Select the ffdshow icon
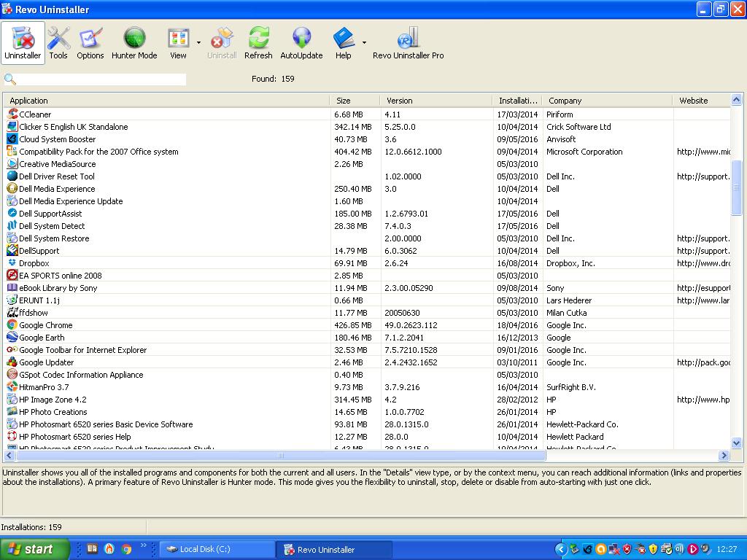This screenshot has height=560, width=747. (12, 312)
